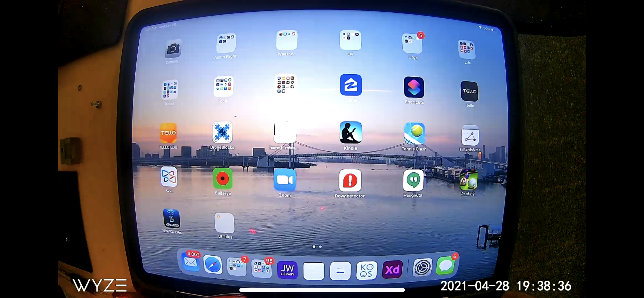This screenshot has height=298, width=644.
Task: Launch the Tennis Clash game
Action: pos(414,133)
